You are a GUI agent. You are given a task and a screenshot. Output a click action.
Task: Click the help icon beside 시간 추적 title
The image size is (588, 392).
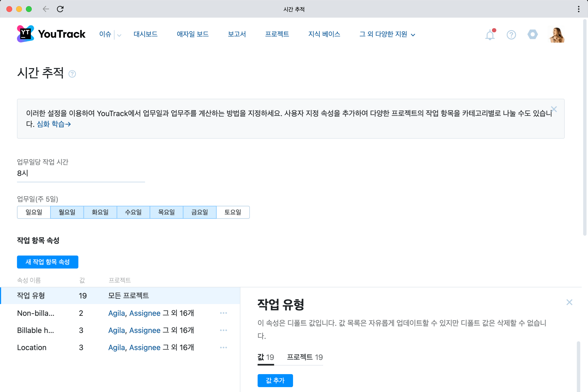[72, 74]
